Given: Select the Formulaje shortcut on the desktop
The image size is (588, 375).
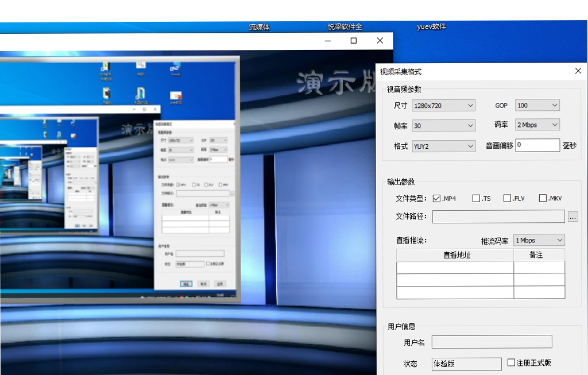Looking at the screenshot, I should coord(176,68).
